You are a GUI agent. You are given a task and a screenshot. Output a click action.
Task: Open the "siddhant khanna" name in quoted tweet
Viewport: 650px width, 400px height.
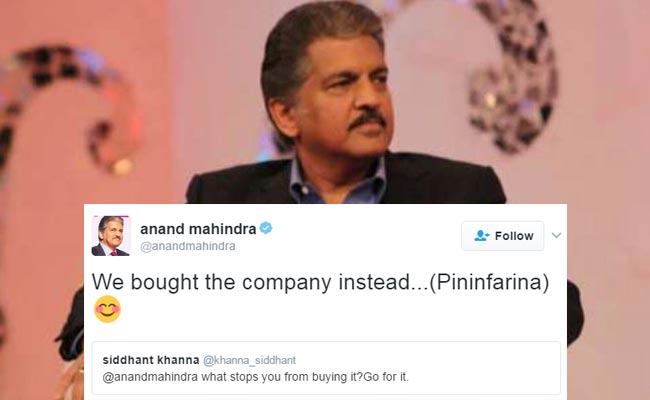149,359
